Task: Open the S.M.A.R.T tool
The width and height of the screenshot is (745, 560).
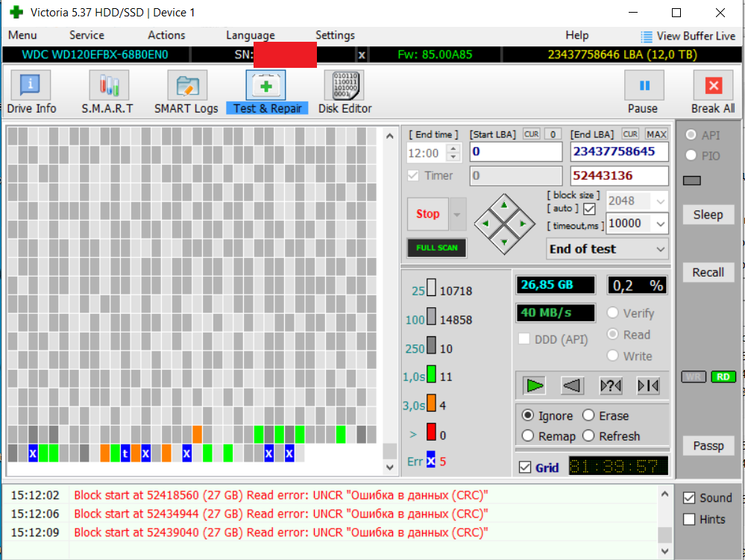Action: click(x=108, y=90)
